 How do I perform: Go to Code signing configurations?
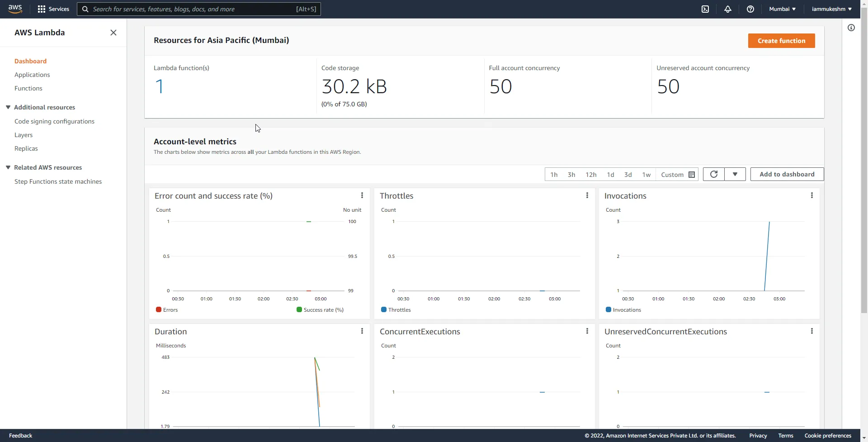54,121
